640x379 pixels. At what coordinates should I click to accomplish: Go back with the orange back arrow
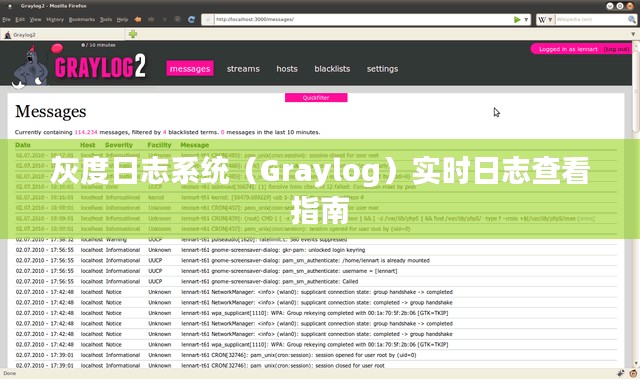(138, 19)
